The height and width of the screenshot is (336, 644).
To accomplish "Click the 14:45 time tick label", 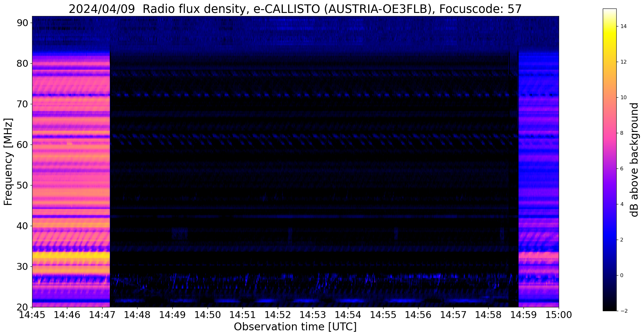I will (32, 315).
